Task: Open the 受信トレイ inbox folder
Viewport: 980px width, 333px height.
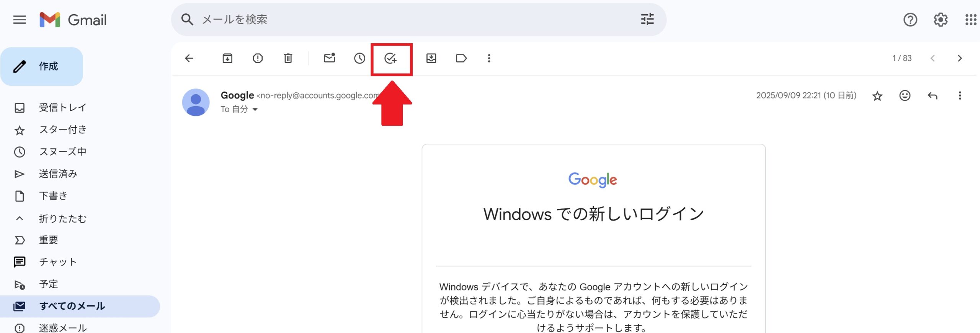Action: click(62, 108)
